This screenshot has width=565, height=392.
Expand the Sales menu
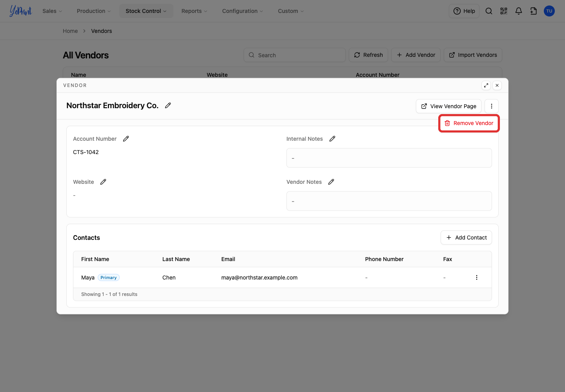pos(52,11)
